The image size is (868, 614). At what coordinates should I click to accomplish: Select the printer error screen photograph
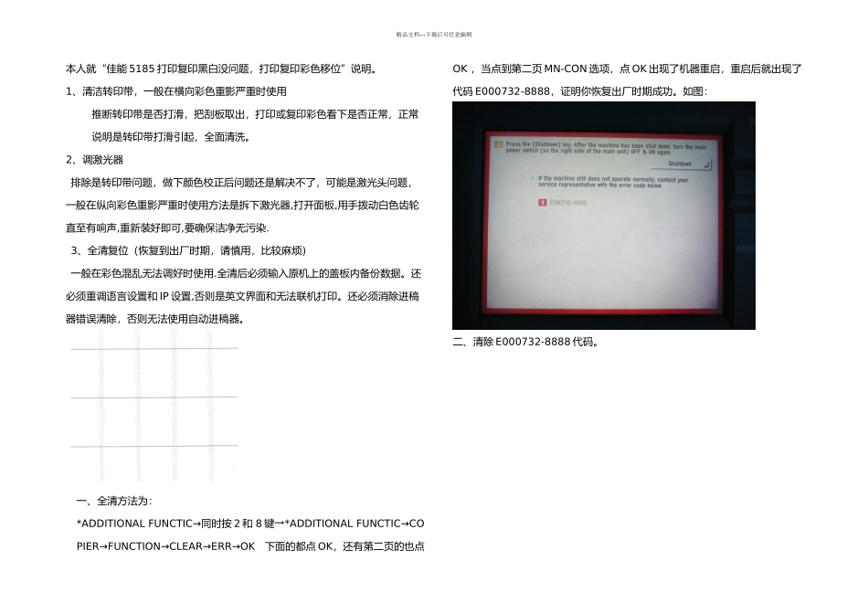point(603,216)
